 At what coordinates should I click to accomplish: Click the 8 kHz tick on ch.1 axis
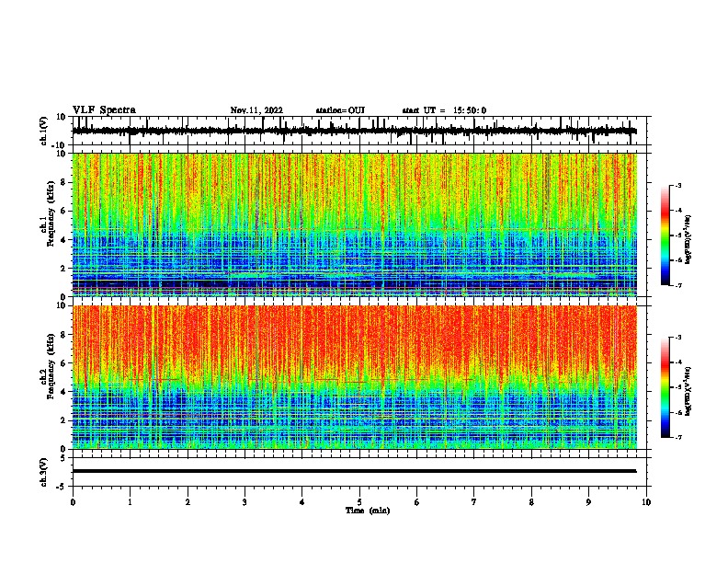click(x=64, y=182)
